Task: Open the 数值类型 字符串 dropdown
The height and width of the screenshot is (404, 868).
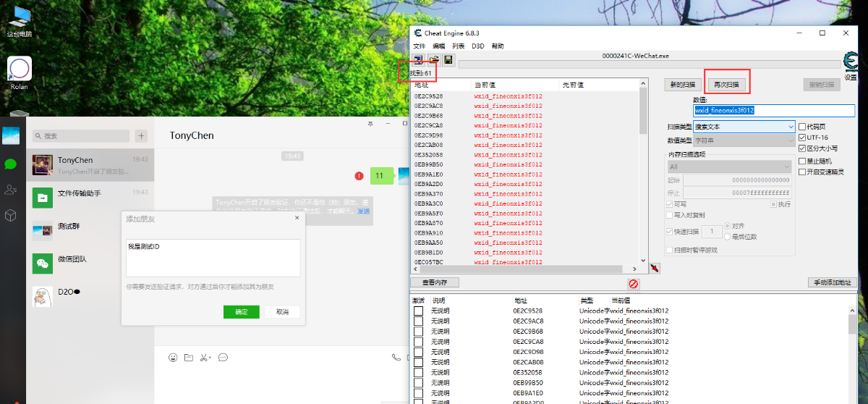Action: tap(744, 140)
